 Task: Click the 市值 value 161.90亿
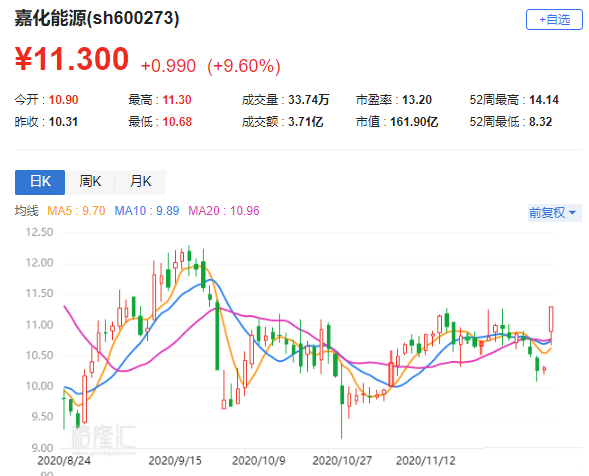coord(414,122)
